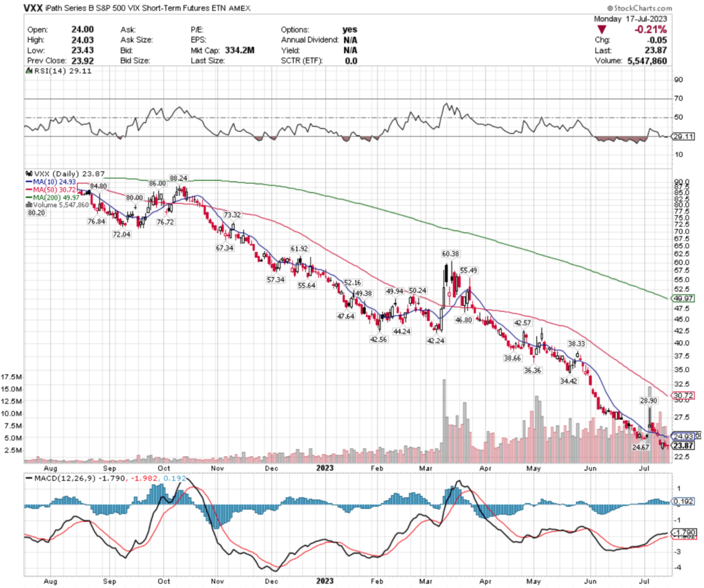Click the 57.34 price label
Screen dimensions: 704x588
click(x=276, y=279)
